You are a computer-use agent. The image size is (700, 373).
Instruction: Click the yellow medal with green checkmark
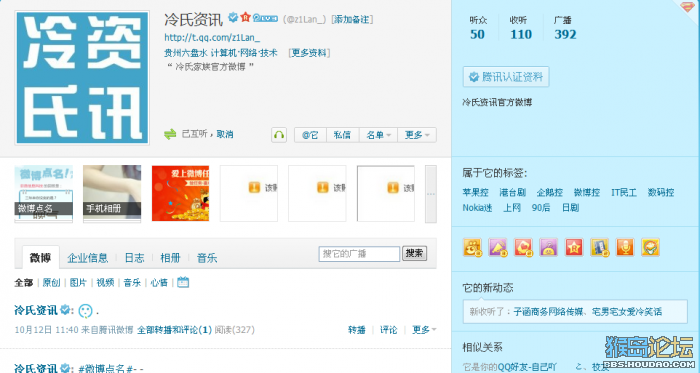click(x=650, y=247)
